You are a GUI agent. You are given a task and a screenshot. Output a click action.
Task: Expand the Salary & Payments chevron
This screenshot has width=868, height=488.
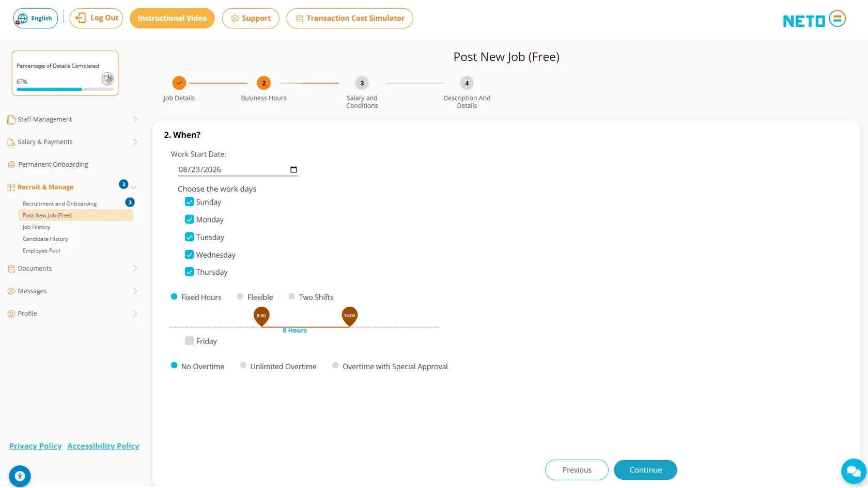[135, 142]
